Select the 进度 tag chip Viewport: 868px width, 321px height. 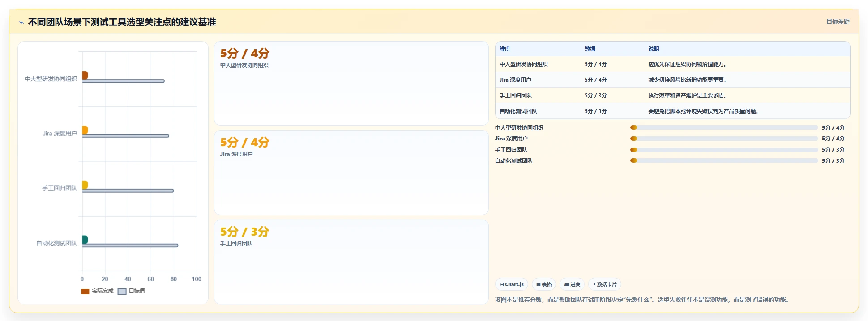click(x=572, y=284)
